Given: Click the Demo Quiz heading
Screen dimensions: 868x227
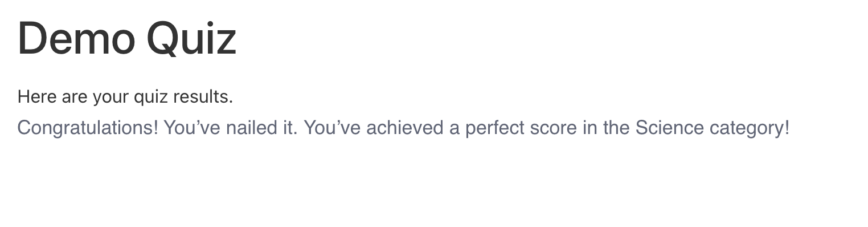Looking at the screenshot, I should pyautogui.click(x=127, y=39).
